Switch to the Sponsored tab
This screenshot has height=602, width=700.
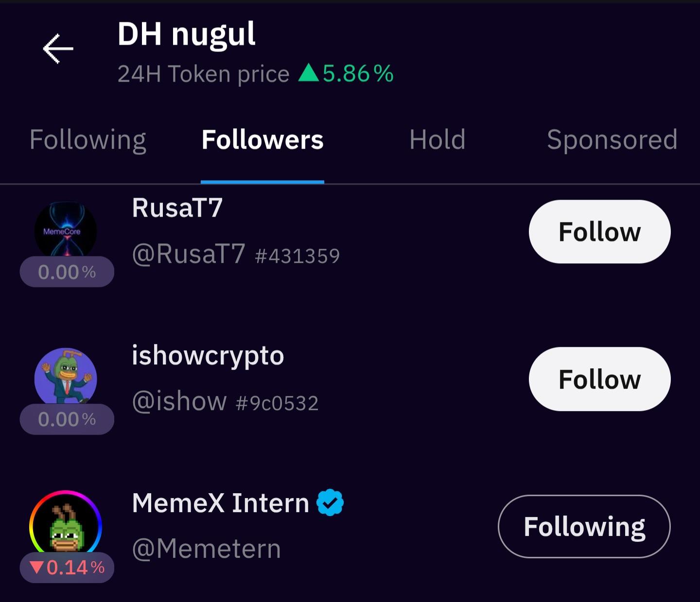(x=612, y=140)
